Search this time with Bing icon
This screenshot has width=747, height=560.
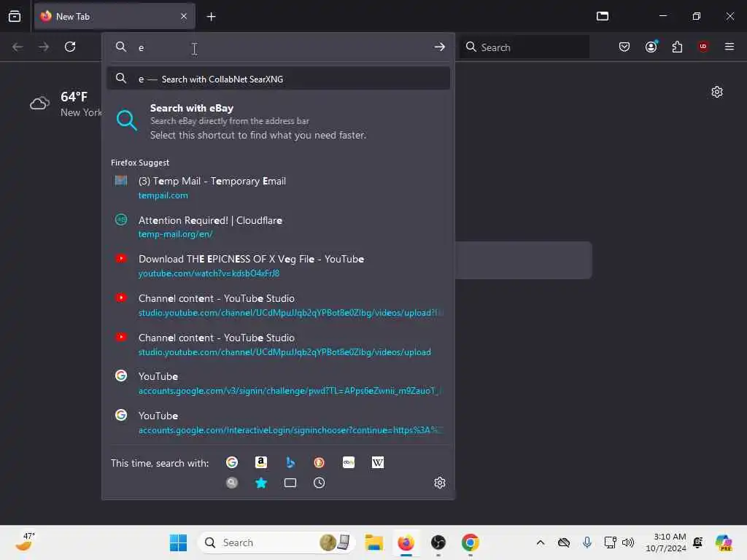coord(290,462)
